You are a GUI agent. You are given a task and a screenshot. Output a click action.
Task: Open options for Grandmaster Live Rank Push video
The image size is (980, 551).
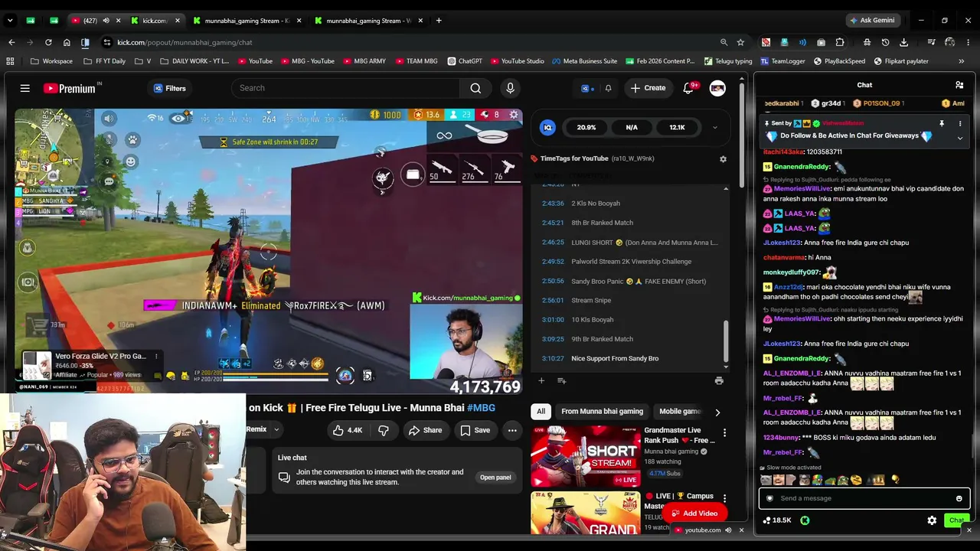[x=724, y=433]
